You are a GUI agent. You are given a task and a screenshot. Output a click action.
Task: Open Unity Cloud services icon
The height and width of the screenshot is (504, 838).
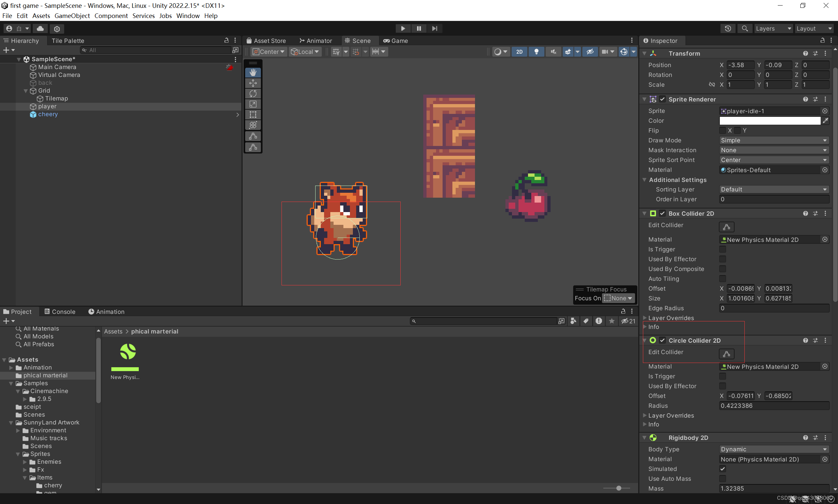pos(40,28)
